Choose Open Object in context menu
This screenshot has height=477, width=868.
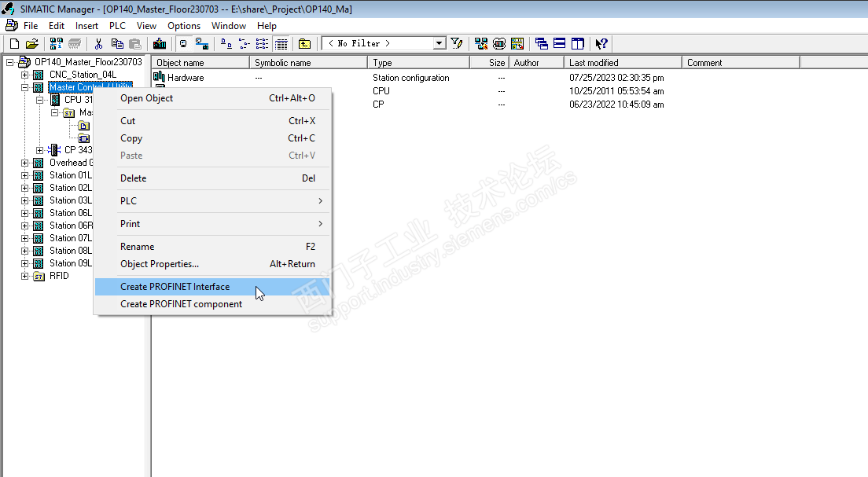click(x=212, y=98)
